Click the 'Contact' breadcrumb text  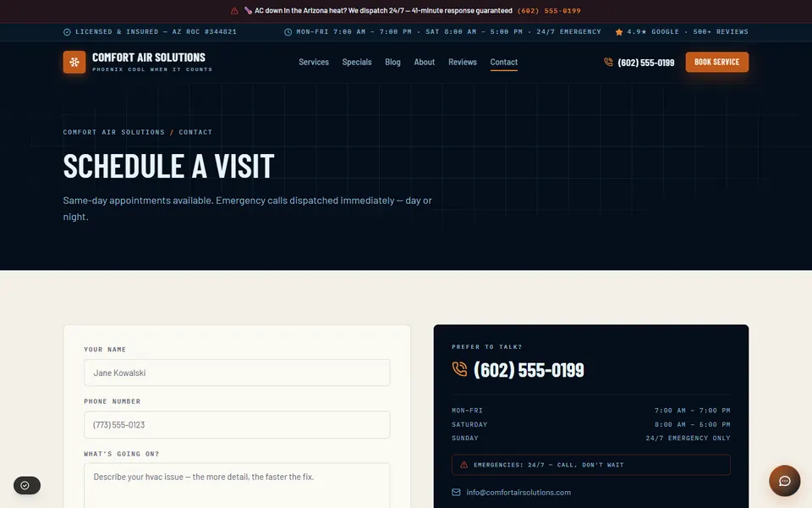[x=195, y=132]
